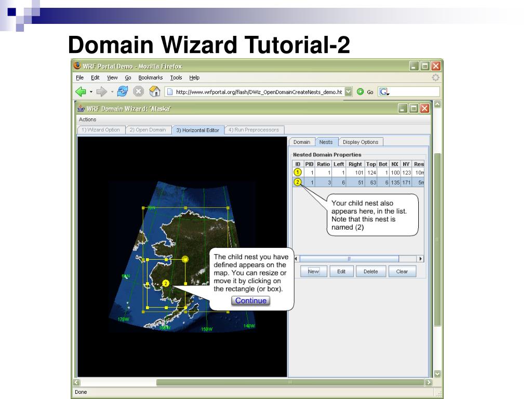Open the Actions menu in Domain Wizard
Screen dimensions: 532x399
pos(87,119)
